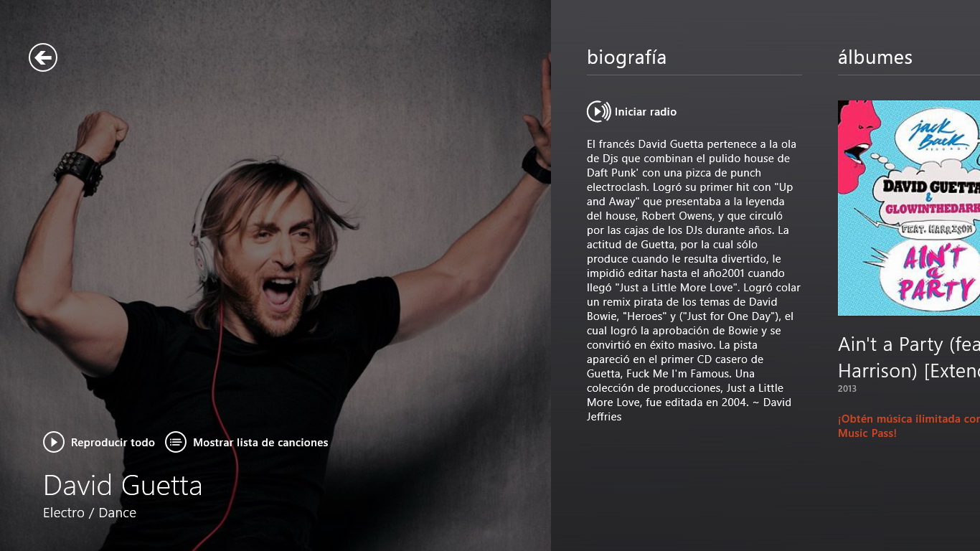This screenshot has height=551, width=980.
Task: Click the David Guetta artist name heading
Action: [123, 485]
